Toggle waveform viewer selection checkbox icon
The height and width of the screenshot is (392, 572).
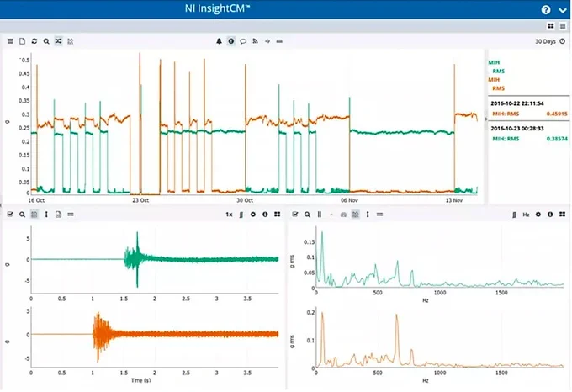[x=10, y=215]
